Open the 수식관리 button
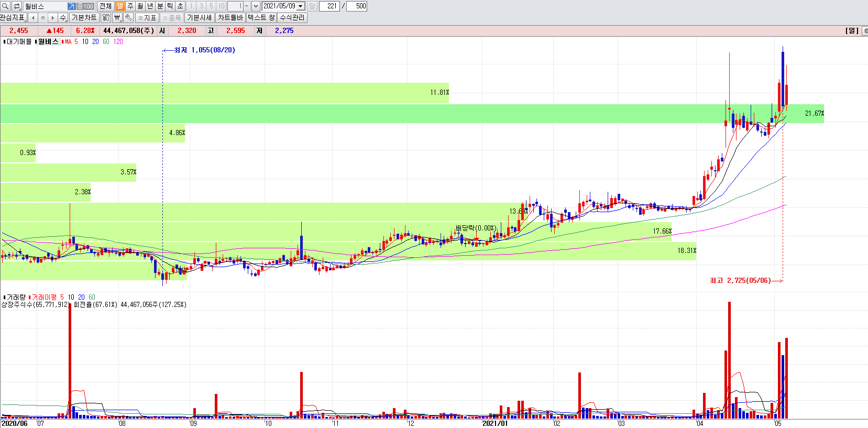 tap(292, 18)
